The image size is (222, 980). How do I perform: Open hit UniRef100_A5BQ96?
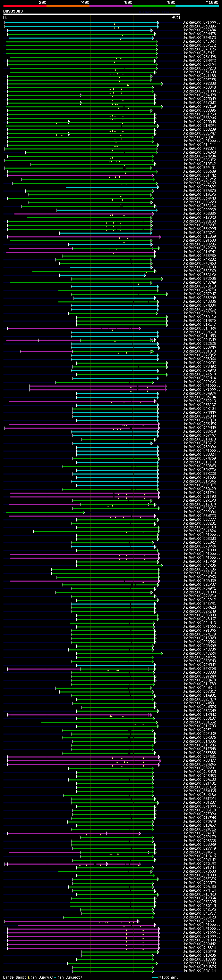tap(199, 26)
